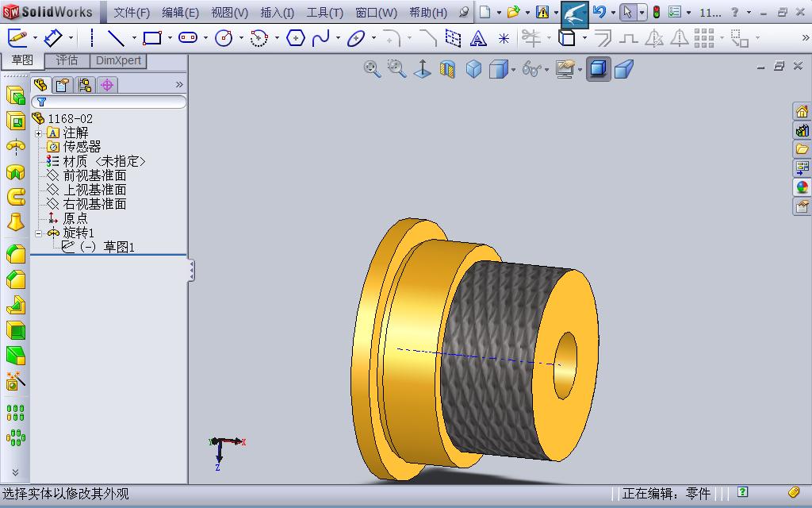The image size is (812, 508).
Task: Open the Appearances color ball pane
Action: point(802,187)
